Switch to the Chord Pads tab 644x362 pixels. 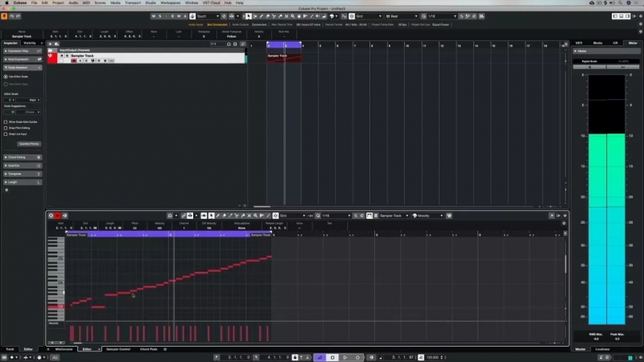[x=149, y=349]
